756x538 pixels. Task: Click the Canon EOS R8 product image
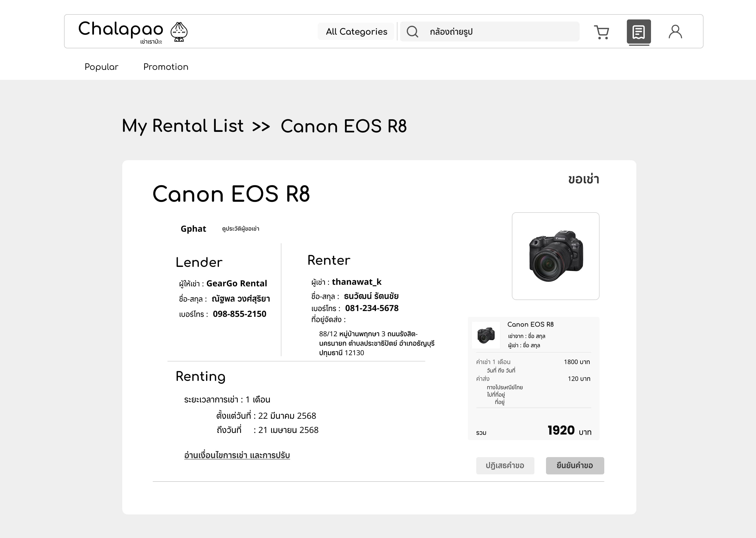click(x=555, y=257)
